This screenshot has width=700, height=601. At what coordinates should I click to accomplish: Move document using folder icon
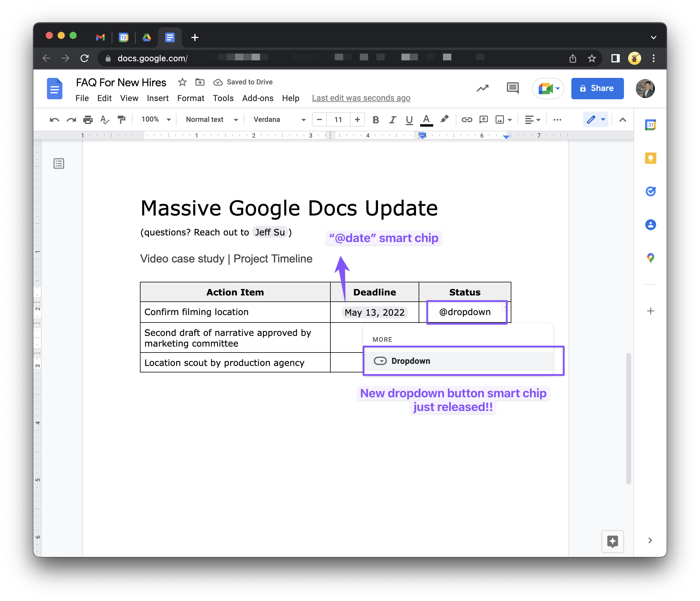click(200, 82)
